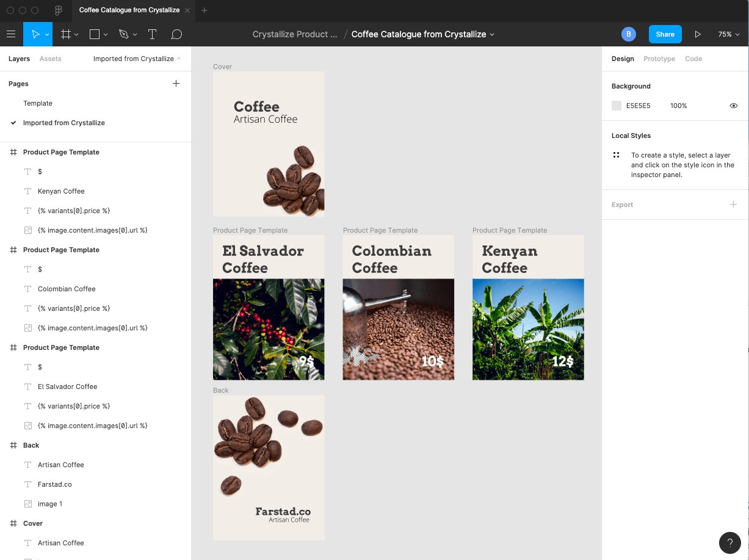Click text icon beside El Salvador Coffee layer
749x560 pixels.
coord(27,387)
